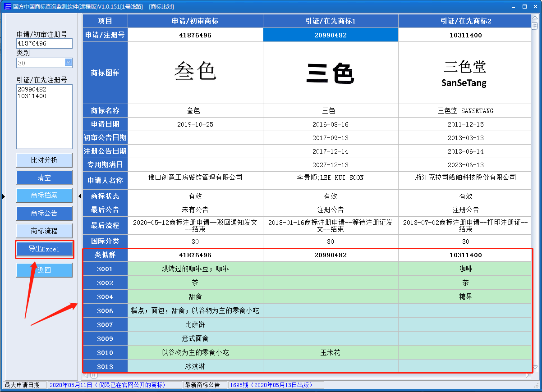Click the 2019-10-25 application date cell
Screen dimensions: 542x392
click(x=195, y=124)
